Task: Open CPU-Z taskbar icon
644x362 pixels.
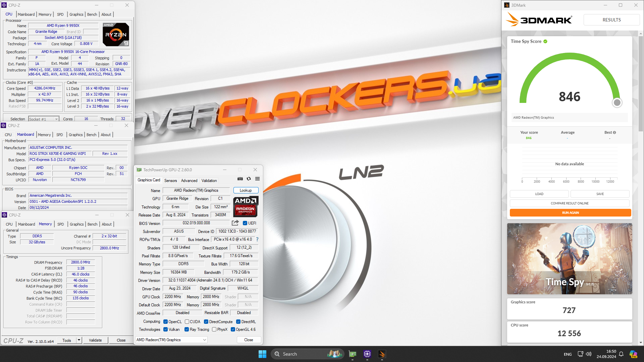Action: pyautogui.click(x=367, y=354)
